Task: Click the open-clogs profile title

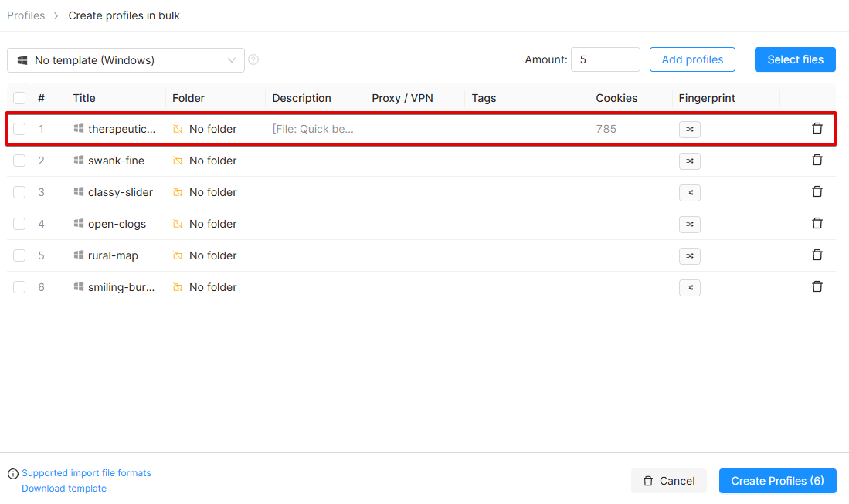Action: click(x=117, y=224)
